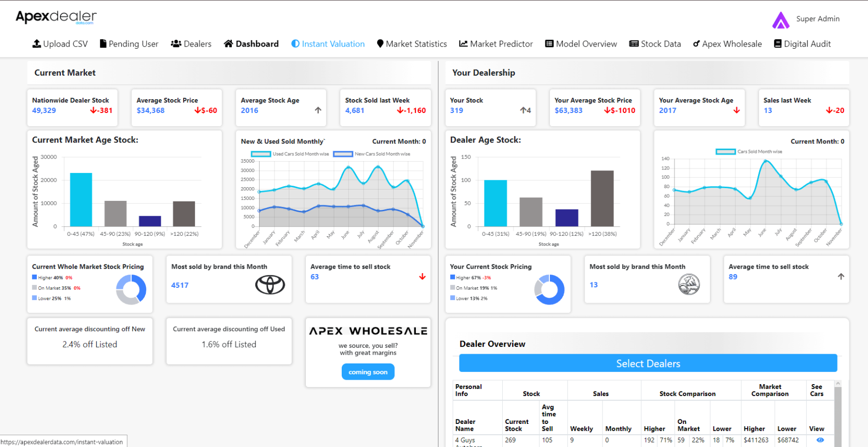Click the red down arrow in Your Average Stock Age

tap(736, 111)
